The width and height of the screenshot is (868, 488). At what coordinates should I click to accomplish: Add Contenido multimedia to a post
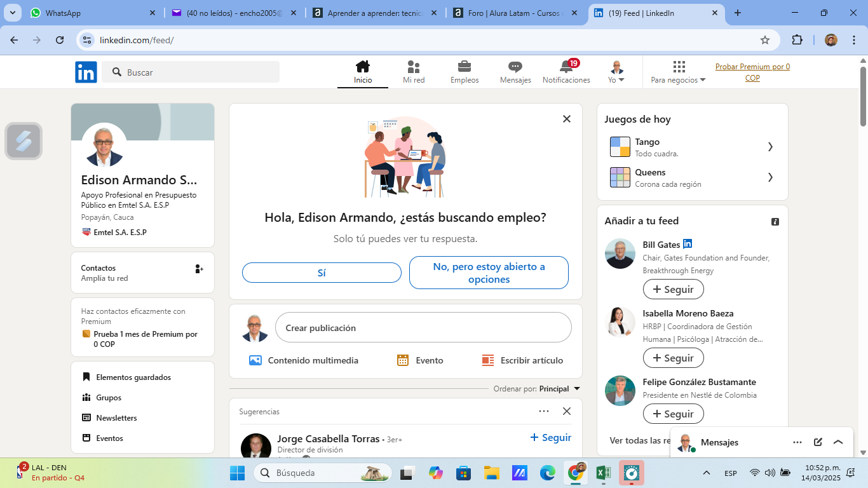point(304,360)
